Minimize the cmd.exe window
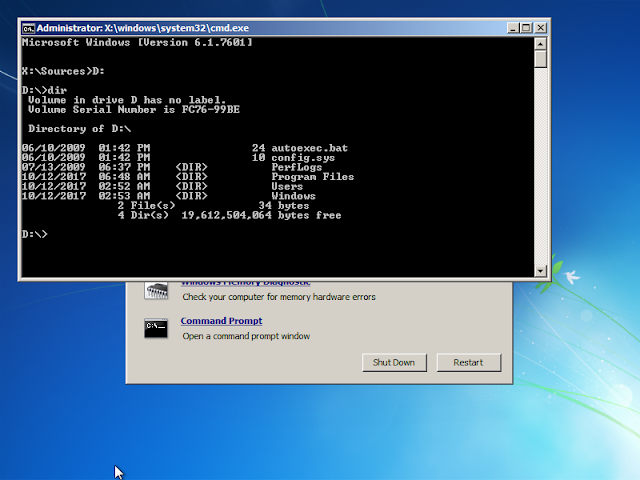This screenshot has width=640, height=480. tap(513, 28)
